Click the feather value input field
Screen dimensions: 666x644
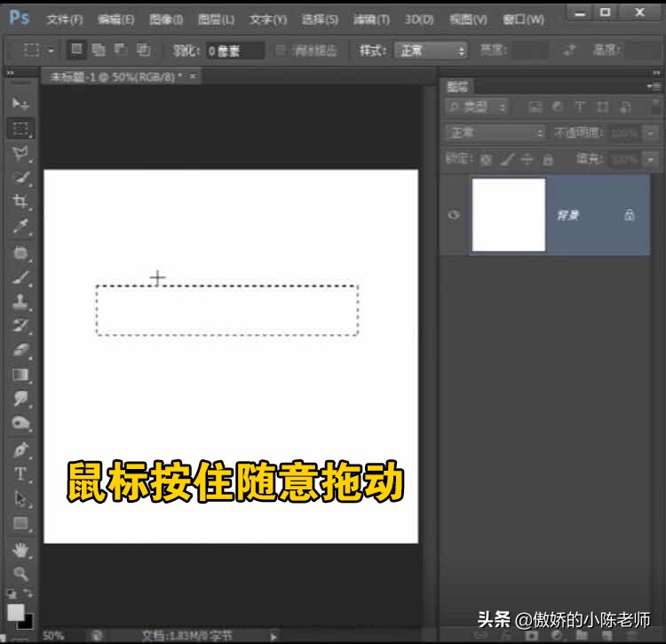click(x=235, y=51)
